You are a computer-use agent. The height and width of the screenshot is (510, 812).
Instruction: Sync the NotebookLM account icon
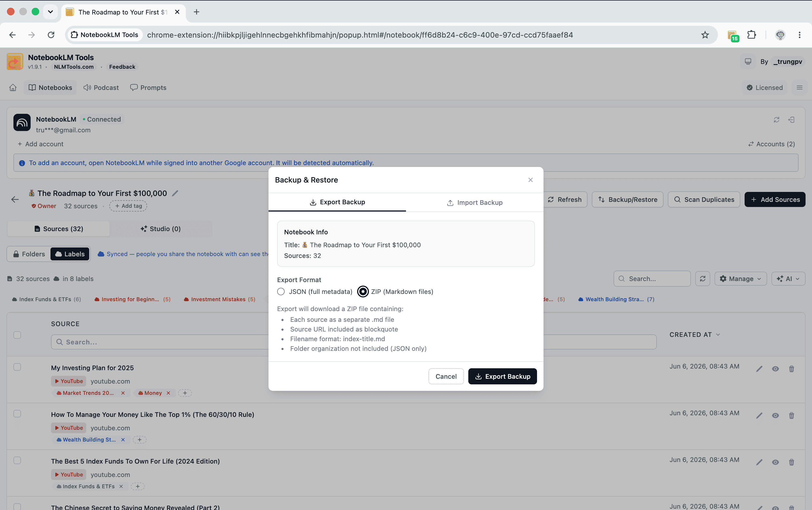tap(776, 120)
